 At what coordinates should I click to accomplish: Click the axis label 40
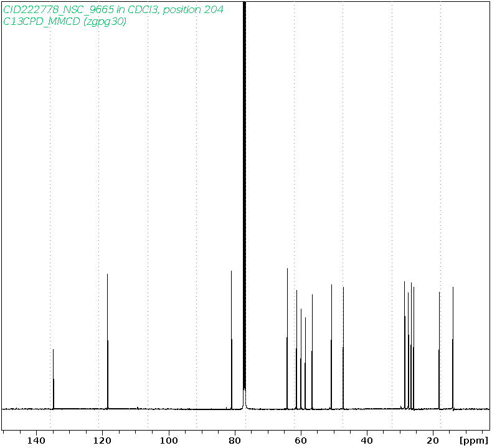pyautogui.click(x=367, y=441)
